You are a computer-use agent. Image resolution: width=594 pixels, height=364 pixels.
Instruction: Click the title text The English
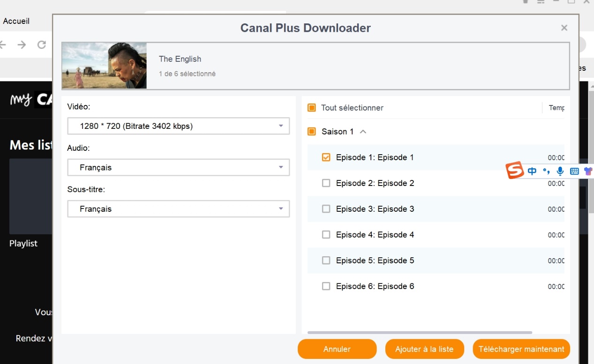[x=180, y=59]
